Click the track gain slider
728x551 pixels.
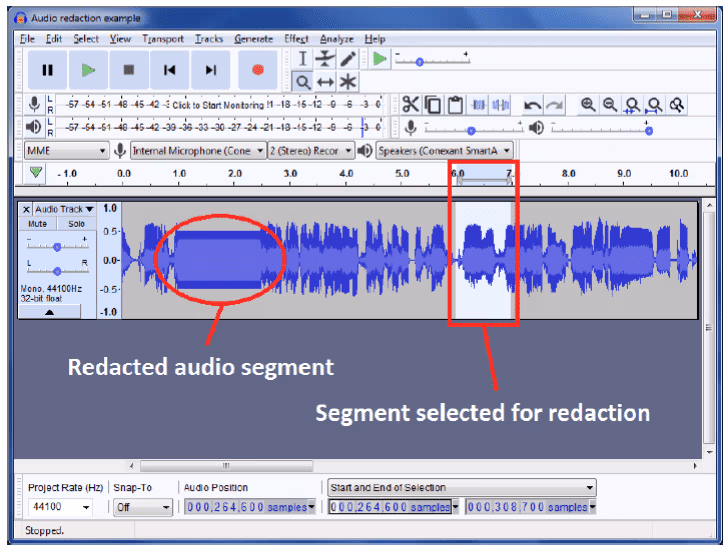click(58, 246)
